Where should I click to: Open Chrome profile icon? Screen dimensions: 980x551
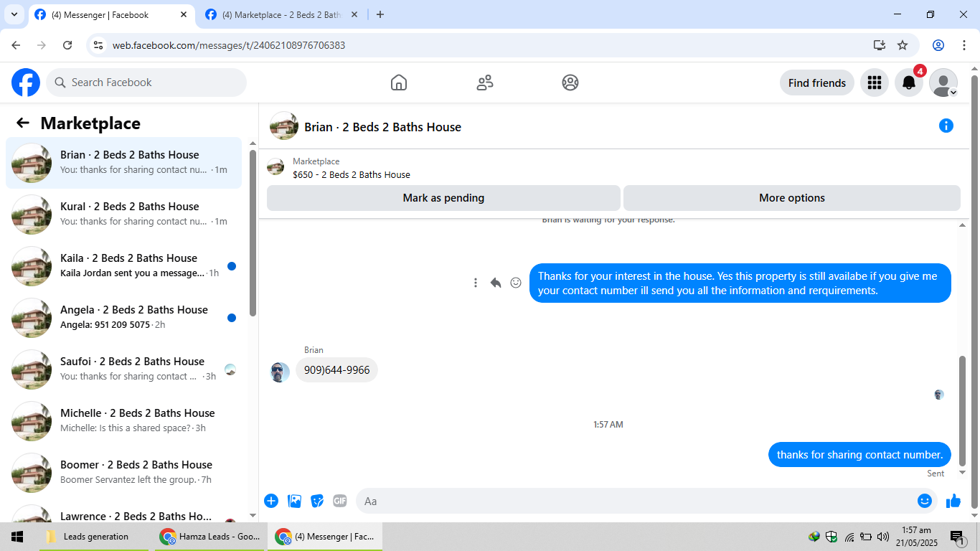click(938, 45)
